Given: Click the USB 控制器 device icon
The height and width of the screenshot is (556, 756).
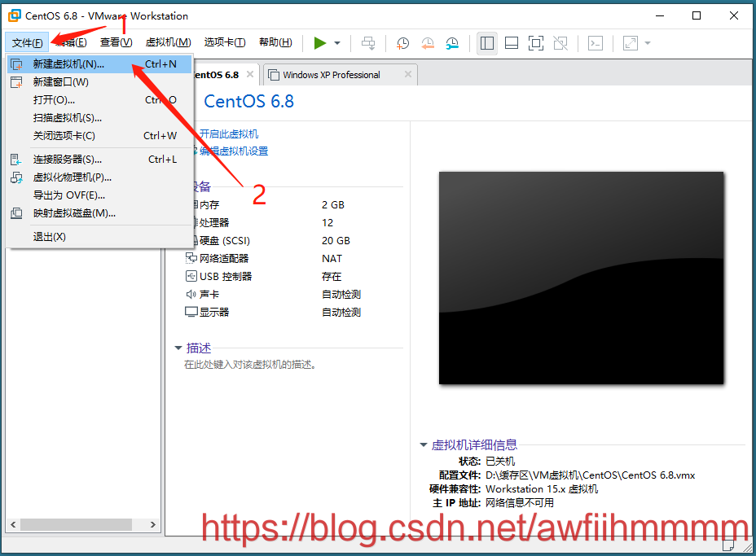Looking at the screenshot, I should click(191, 276).
